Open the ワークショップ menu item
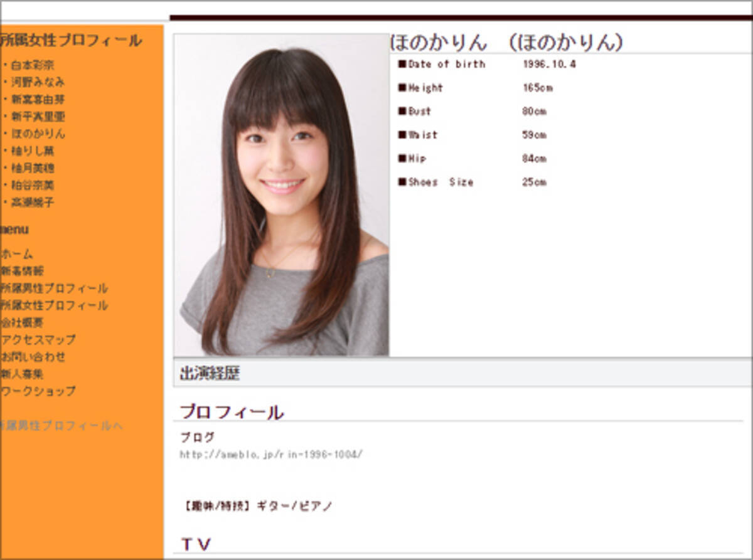 [38, 391]
